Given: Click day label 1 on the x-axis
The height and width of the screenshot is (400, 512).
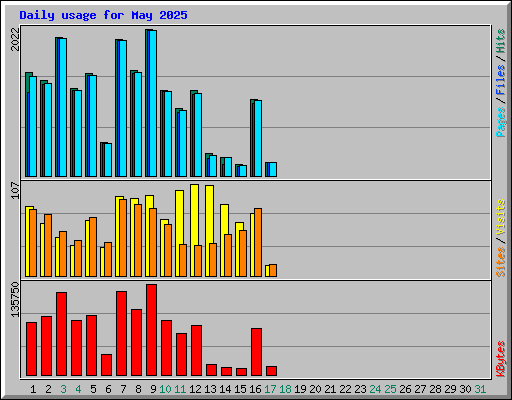Looking at the screenshot, I should point(33,389).
